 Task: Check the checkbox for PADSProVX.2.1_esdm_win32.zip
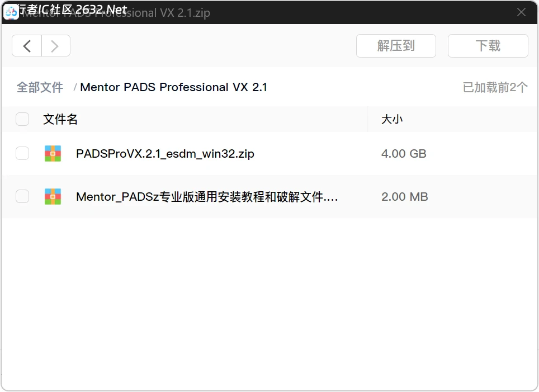22,153
